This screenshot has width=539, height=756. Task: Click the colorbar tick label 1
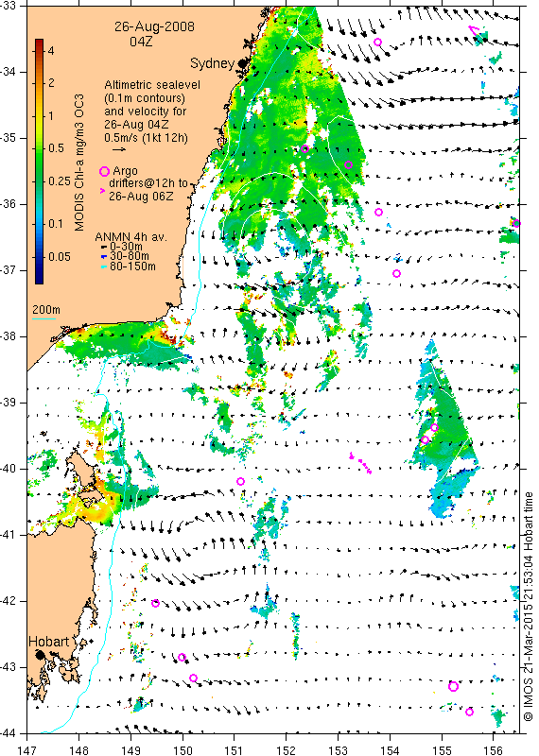[51, 115]
